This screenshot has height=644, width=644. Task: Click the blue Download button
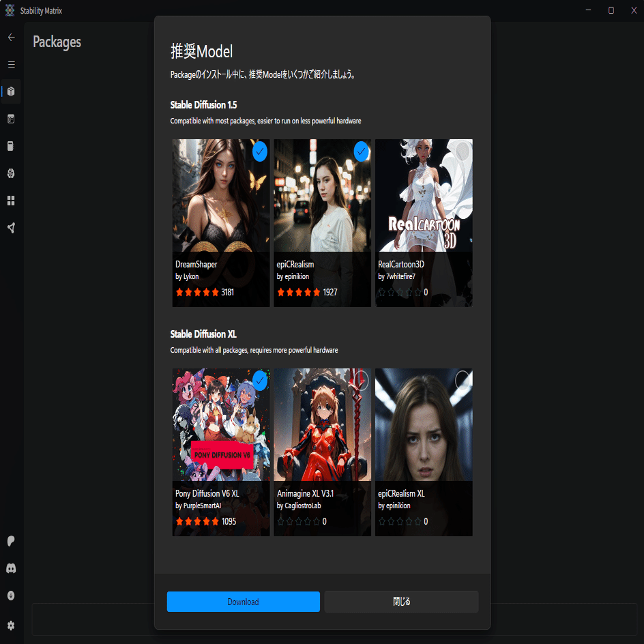pyautogui.click(x=243, y=602)
